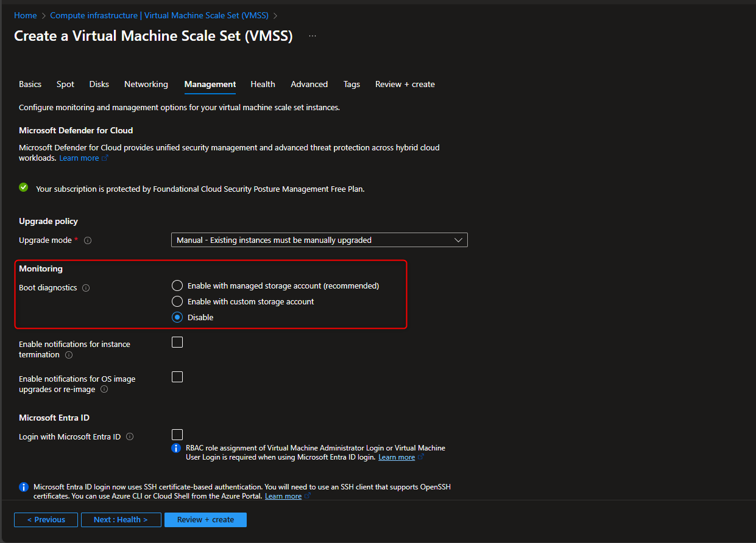Viewport: 756px width, 543px height.
Task: Open the Login with Microsoft Entra ID tooltip
Action: click(x=129, y=436)
